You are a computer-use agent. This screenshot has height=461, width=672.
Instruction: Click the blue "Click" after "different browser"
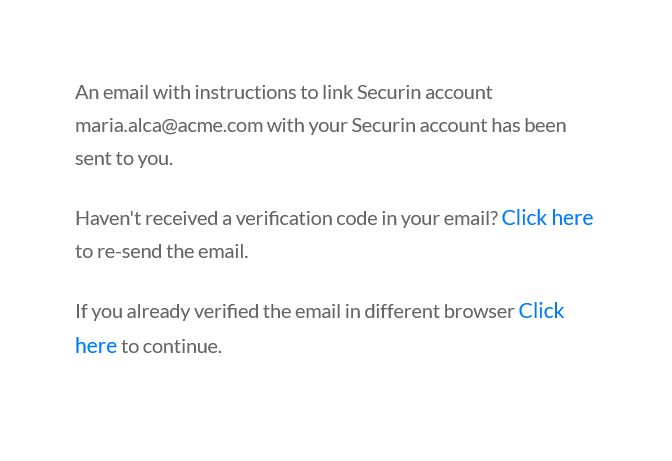click(x=541, y=311)
